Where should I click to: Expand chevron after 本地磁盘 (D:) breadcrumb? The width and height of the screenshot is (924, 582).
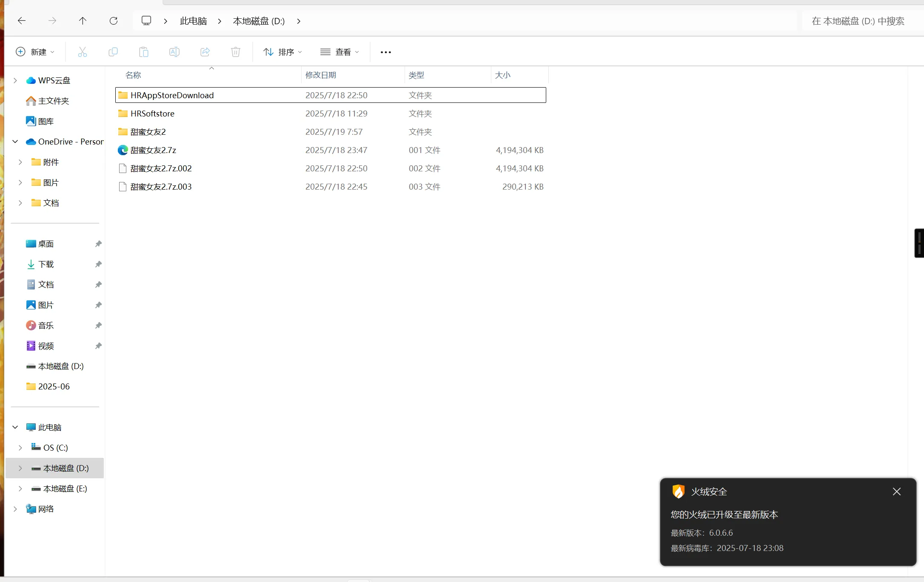pos(299,21)
